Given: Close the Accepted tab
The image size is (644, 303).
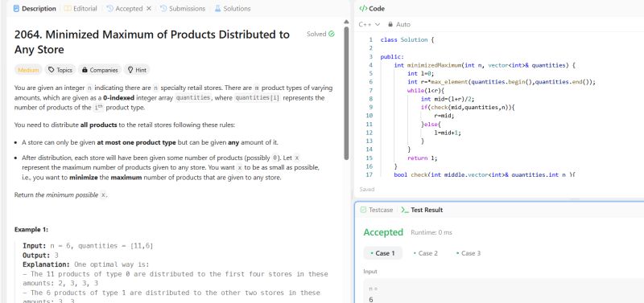Looking at the screenshot, I should pyautogui.click(x=149, y=9).
